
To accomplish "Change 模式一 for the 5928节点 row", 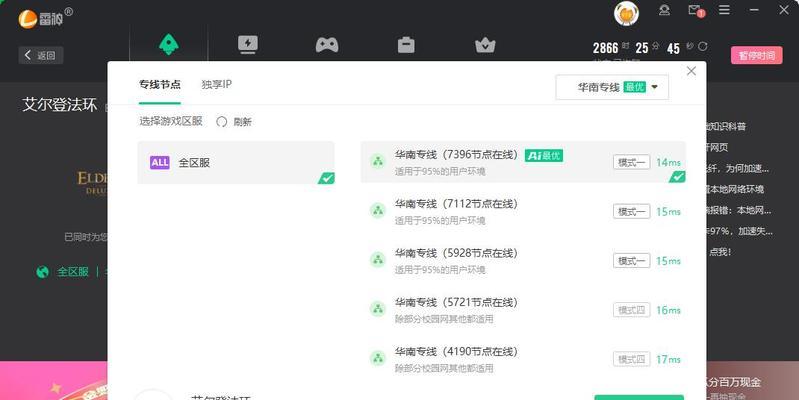I will coord(631,261).
